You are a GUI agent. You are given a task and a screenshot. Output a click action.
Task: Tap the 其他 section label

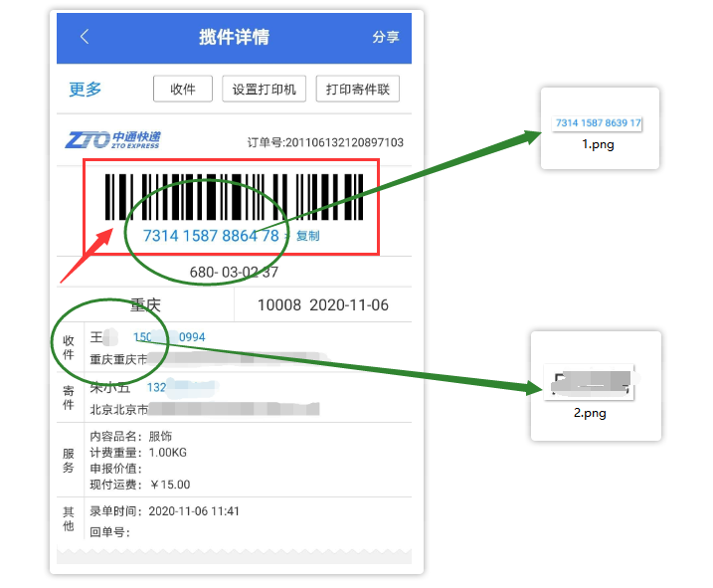[x=69, y=518]
